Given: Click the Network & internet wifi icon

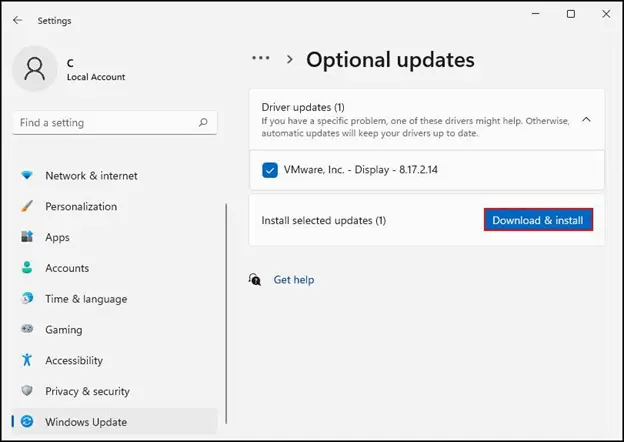Looking at the screenshot, I should click(27, 175).
